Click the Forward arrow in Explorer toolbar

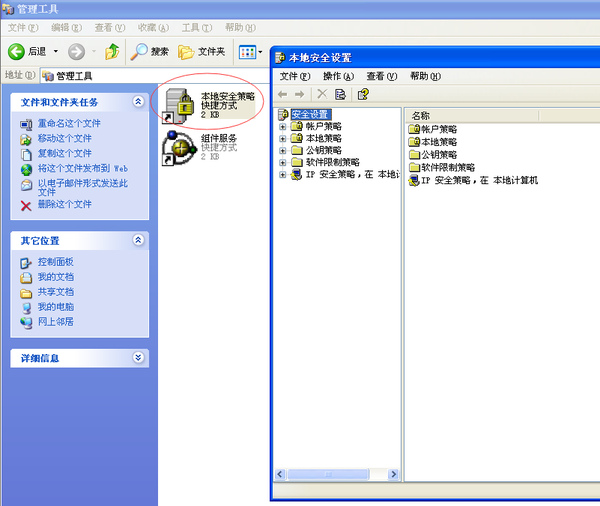pos(76,52)
